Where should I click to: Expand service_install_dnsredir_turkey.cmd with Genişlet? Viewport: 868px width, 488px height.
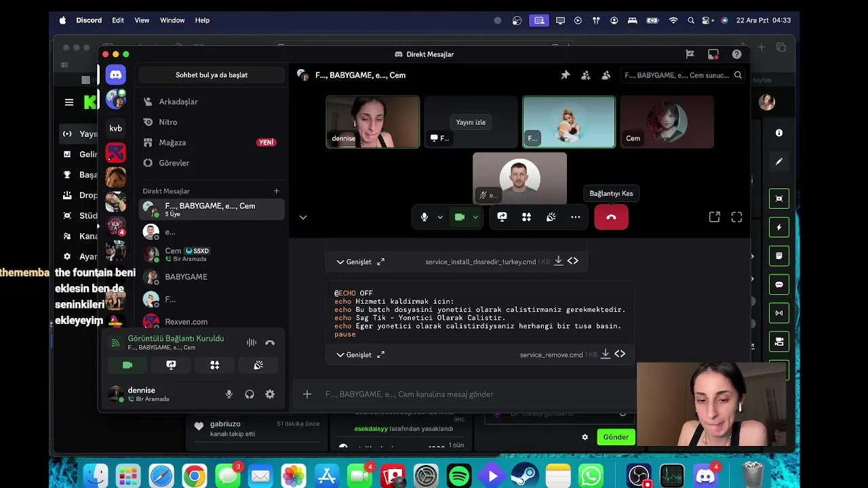click(353, 262)
